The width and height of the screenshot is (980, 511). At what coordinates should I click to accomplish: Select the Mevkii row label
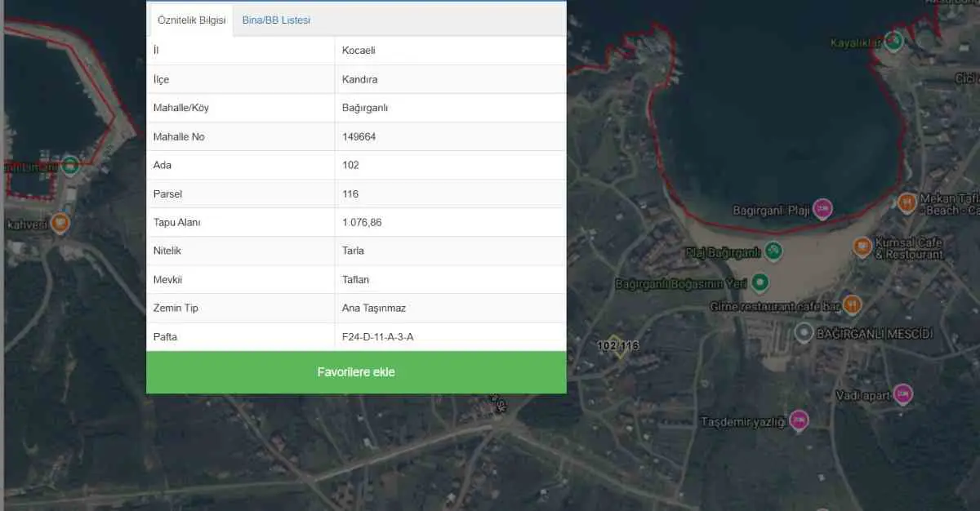click(x=167, y=279)
